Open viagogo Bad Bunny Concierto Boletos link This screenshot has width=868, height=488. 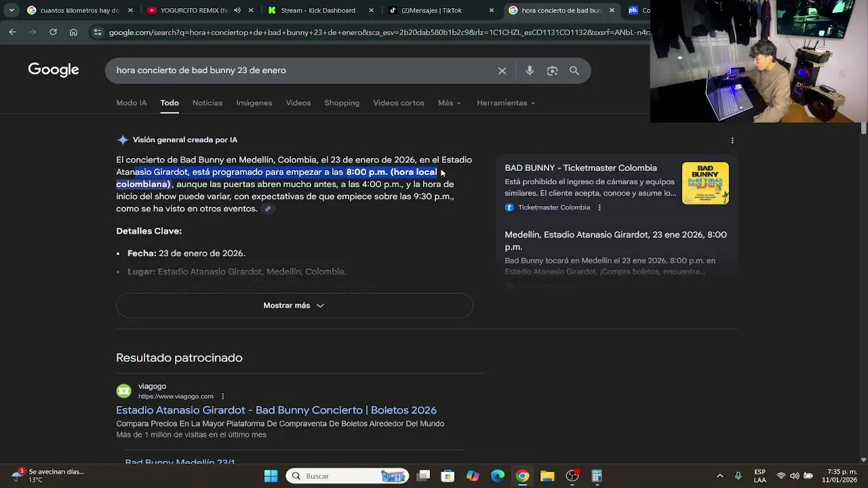(276, 410)
